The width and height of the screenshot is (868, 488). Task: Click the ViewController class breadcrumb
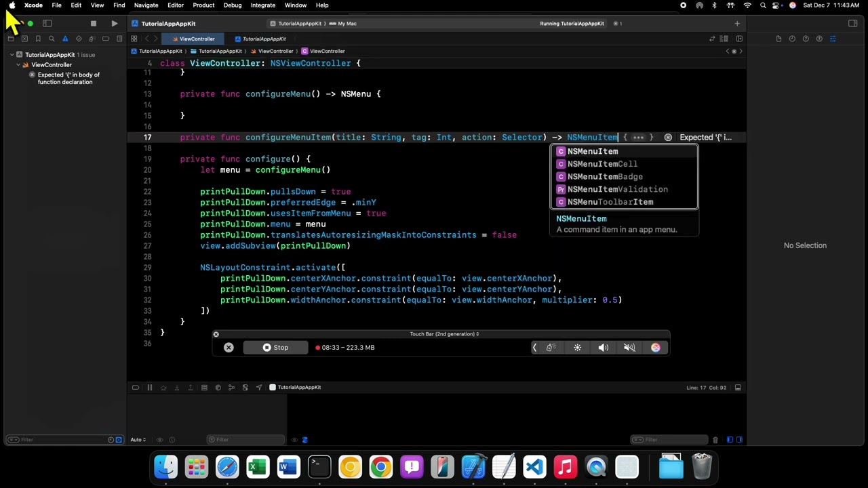[323, 51]
